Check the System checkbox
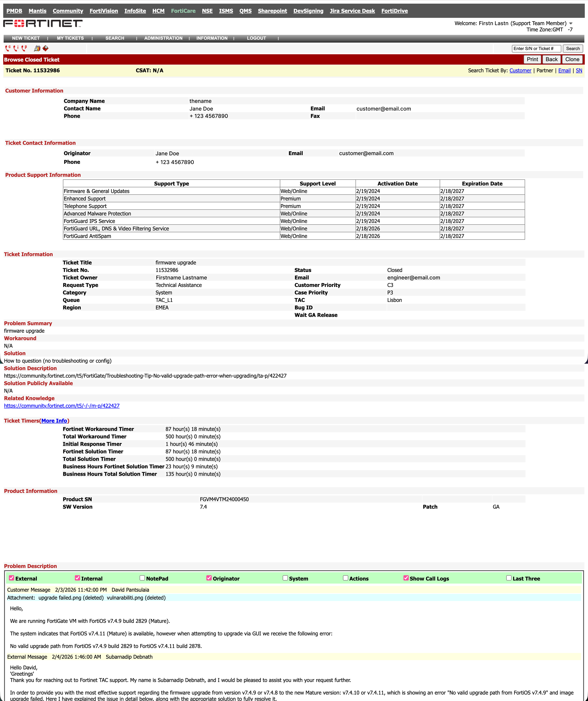Image resolution: width=588 pixels, height=701 pixels. [x=285, y=578]
